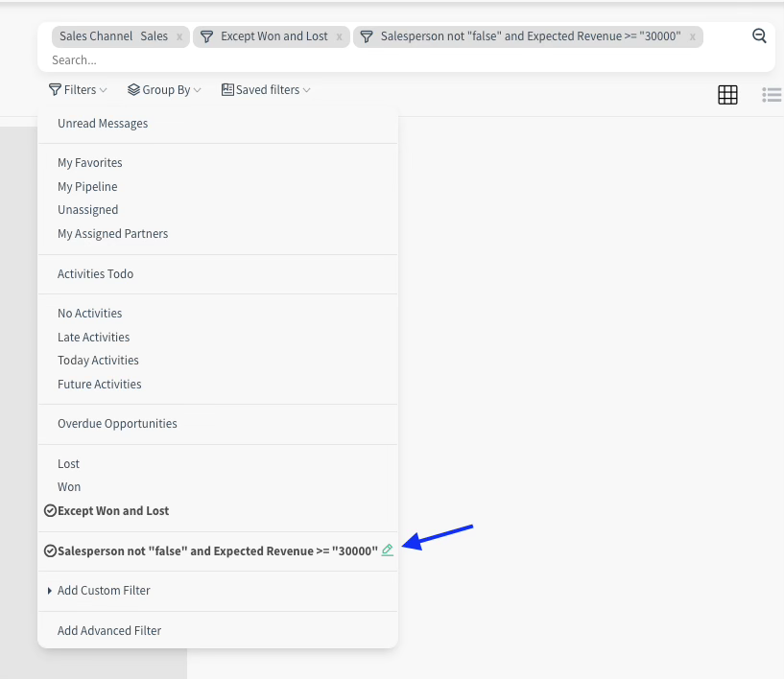784x679 pixels.
Task: Click into the Search input field
Action: [x=384, y=59]
